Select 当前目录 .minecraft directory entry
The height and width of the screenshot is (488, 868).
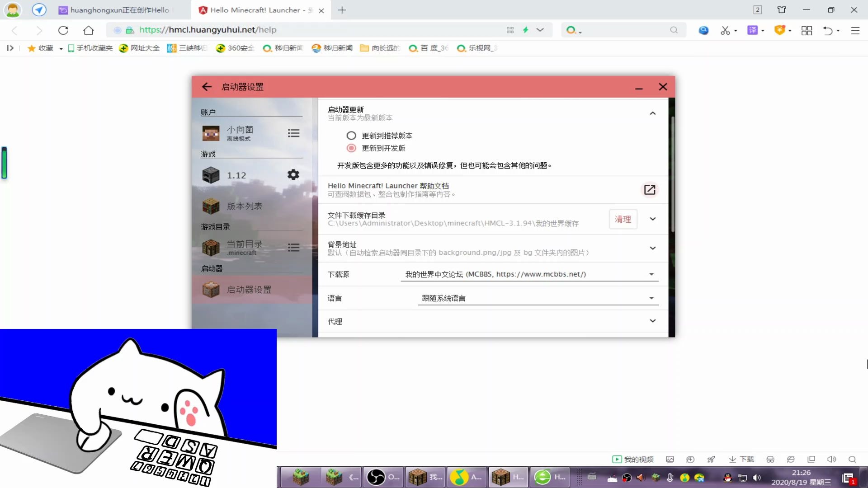tap(240, 247)
